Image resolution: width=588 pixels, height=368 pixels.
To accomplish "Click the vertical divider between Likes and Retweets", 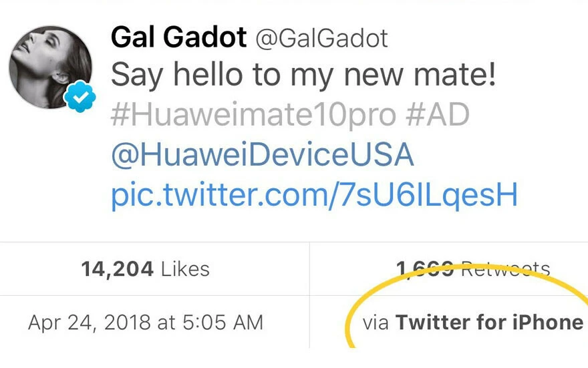I will [309, 294].
